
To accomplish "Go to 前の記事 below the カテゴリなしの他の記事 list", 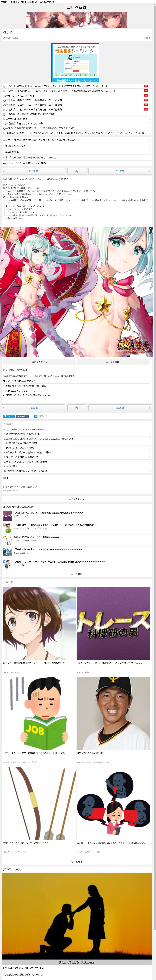I will pos(33,407).
